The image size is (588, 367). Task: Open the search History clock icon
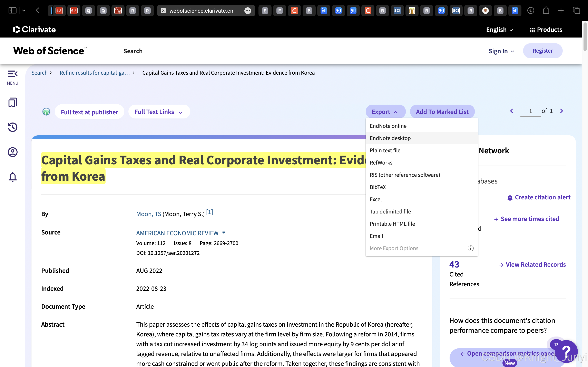tap(13, 127)
